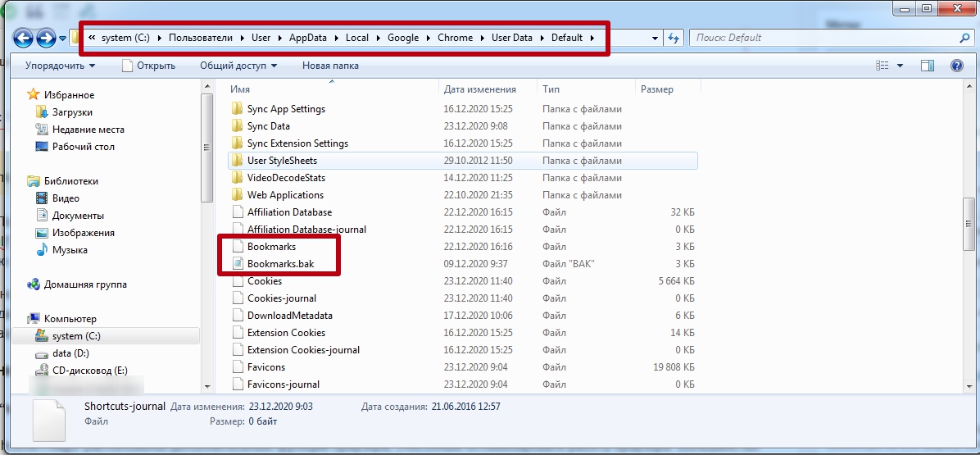This screenshot has width=980, height=455.
Task: Open the address bar history dropdown
Action: pos(655,38)
